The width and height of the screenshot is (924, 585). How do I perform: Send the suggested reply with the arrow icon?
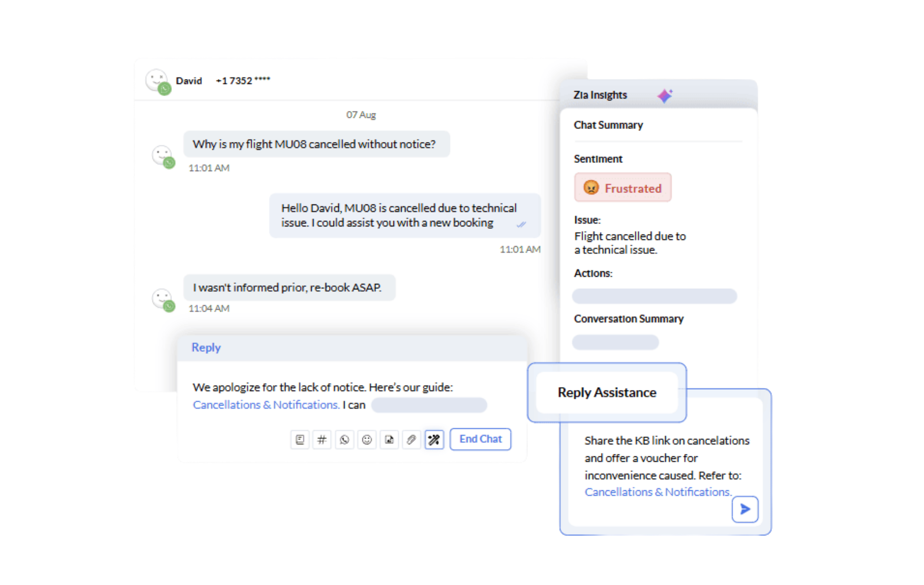point(745,509)
